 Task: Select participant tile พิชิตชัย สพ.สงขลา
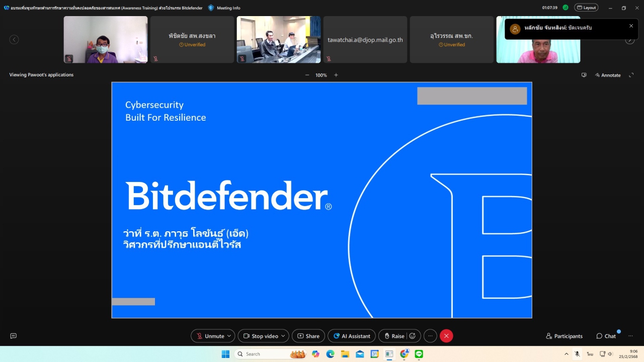click(x=192, y=39)
